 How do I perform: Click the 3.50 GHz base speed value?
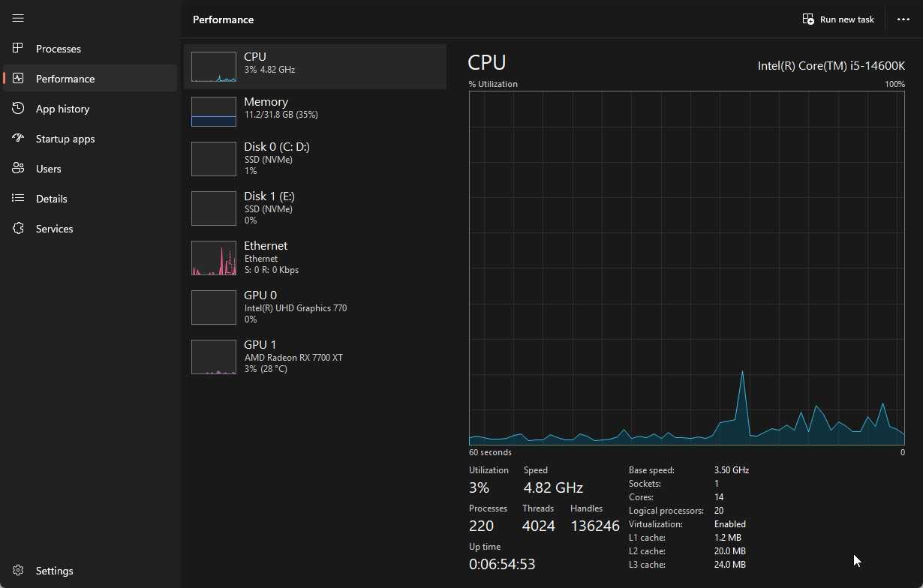pyautogui.click(x=732, y=470)
